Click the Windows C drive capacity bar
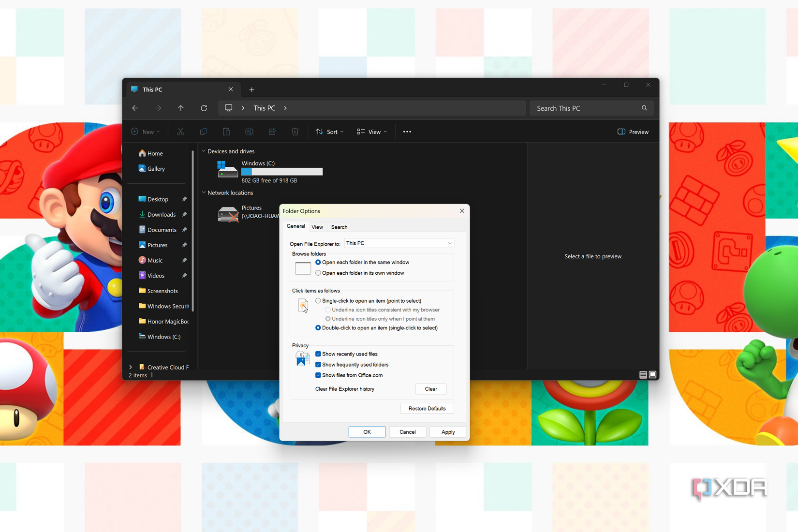Viewport: 798px width, 532px height. point(282,172)
